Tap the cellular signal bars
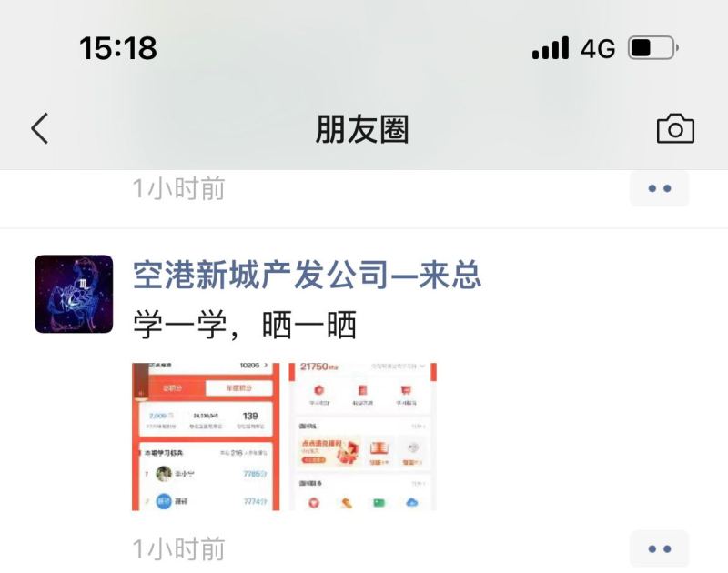The width and height of the screenshot is (728, 573). tap(551, 48)
